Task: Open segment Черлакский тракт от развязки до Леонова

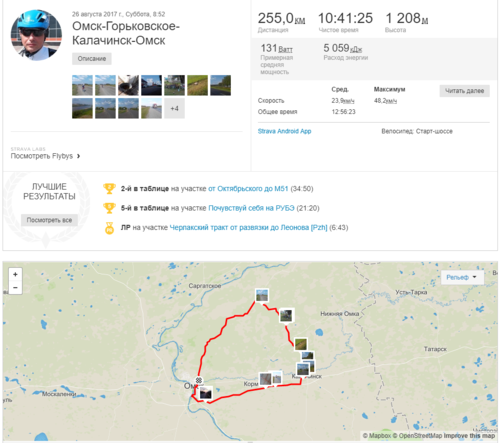Action: click(x=248, y=228)
